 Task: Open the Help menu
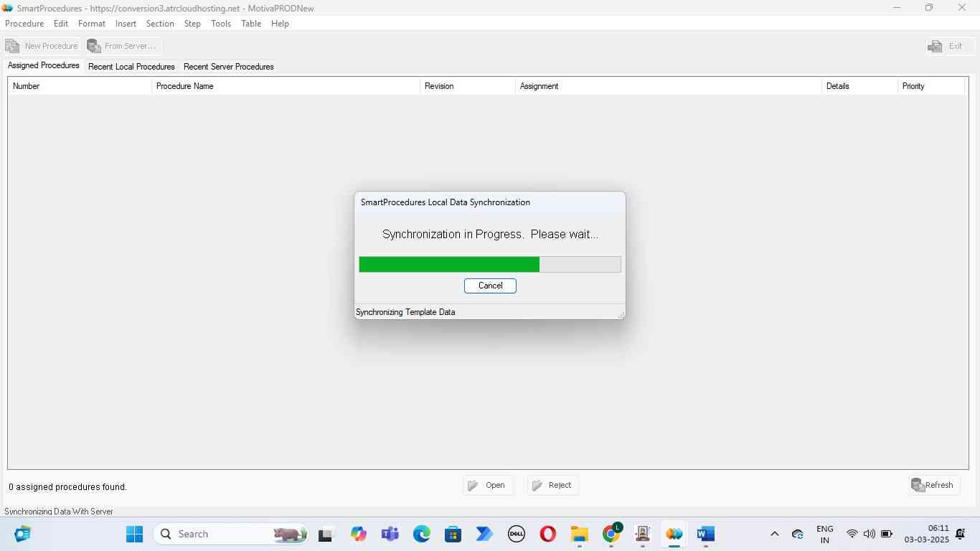point(280,24)
